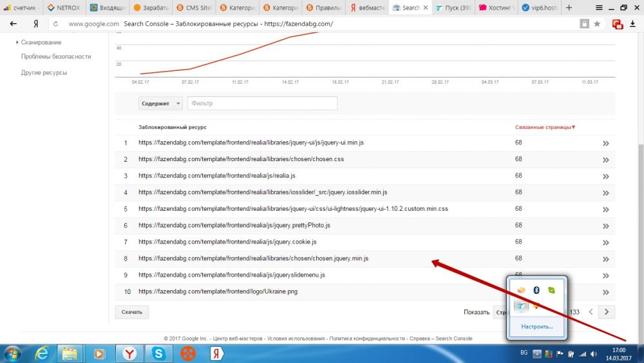Open details arrow for jquery-ui.min.js row
644x363 pixels.
(x=605, y=144)
